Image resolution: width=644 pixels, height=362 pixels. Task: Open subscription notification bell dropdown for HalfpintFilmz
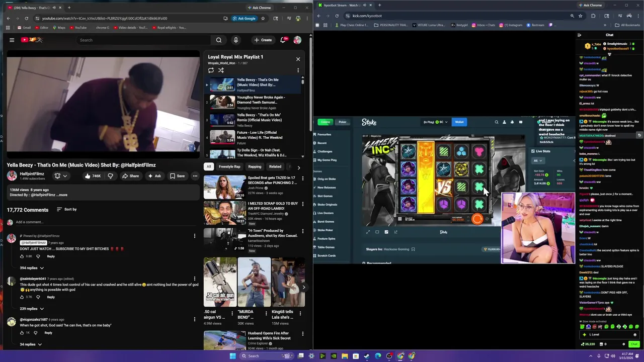tap(60, 176)
